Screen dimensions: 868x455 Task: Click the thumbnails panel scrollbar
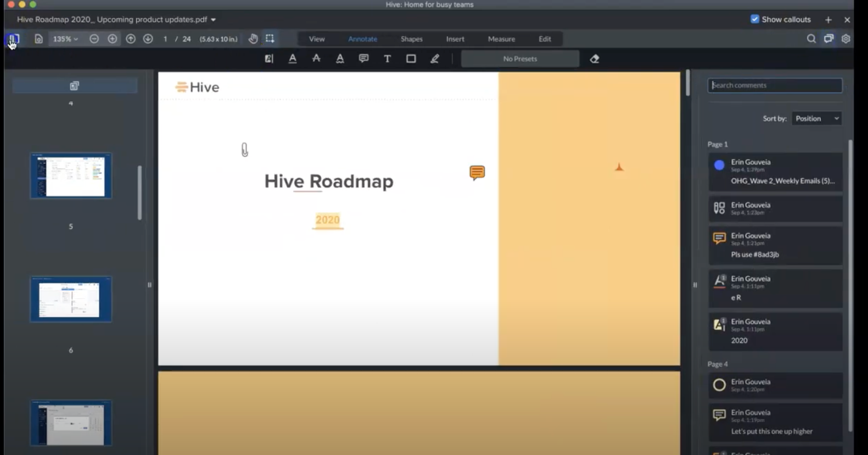tap(140, 192)
